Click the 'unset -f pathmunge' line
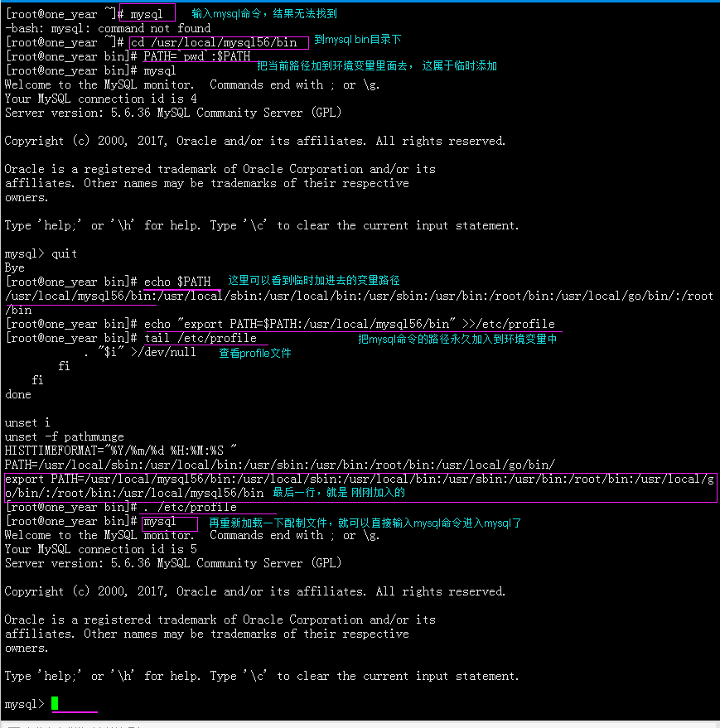Viewport: 720px width, 728px height. pos(65,436)
